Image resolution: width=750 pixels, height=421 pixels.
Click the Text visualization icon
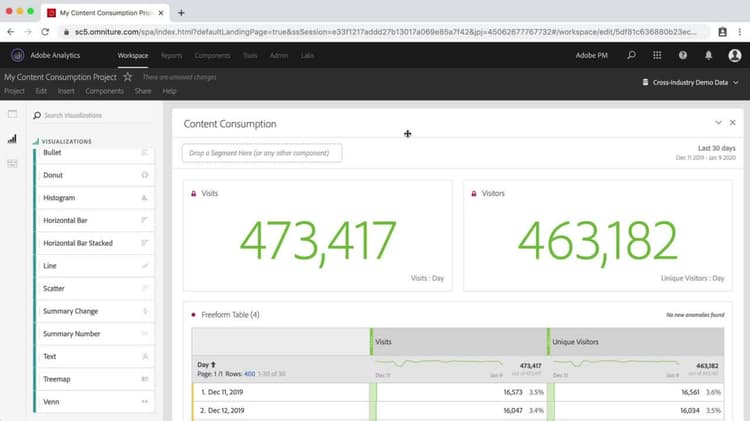pos(144,356)
